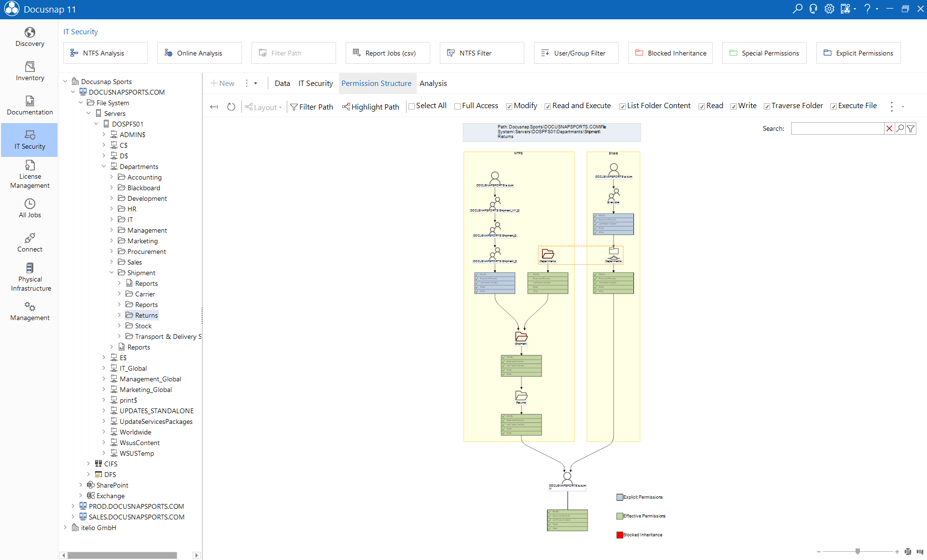Screen dimensions: 927x560
Task: Click the Online Analysis button
Action: (199, 53)
